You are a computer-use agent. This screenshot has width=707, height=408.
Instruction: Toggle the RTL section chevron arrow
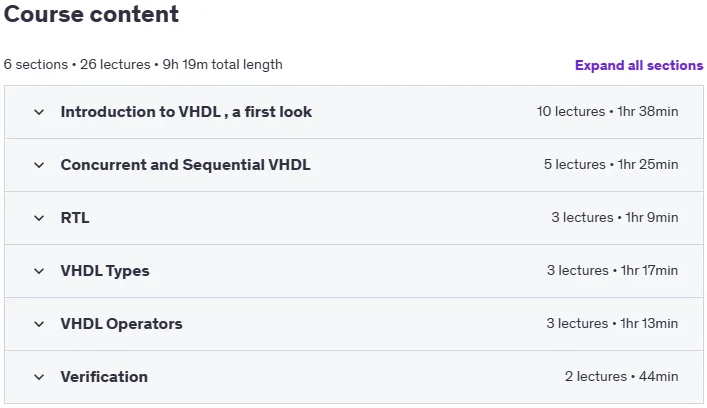pos(39,218)
